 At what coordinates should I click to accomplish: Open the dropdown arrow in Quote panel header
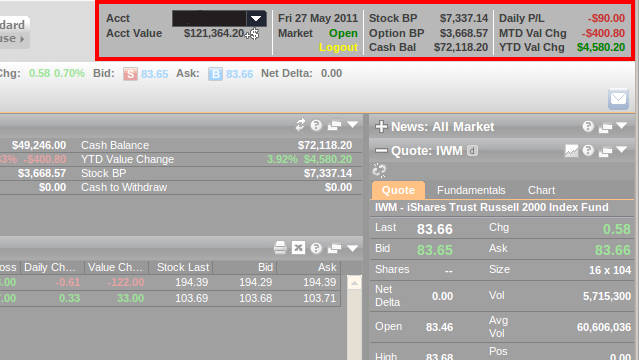(622, 150)
